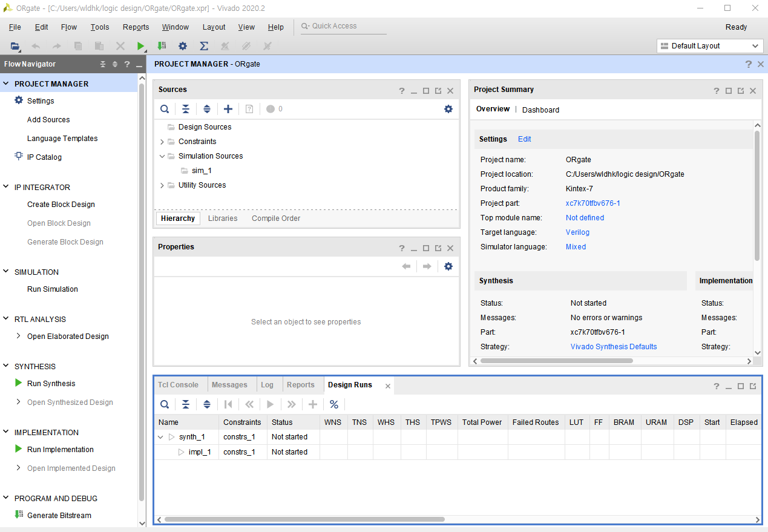Open IP Catalog
The image size is (768, 532).
coord(44,157)
